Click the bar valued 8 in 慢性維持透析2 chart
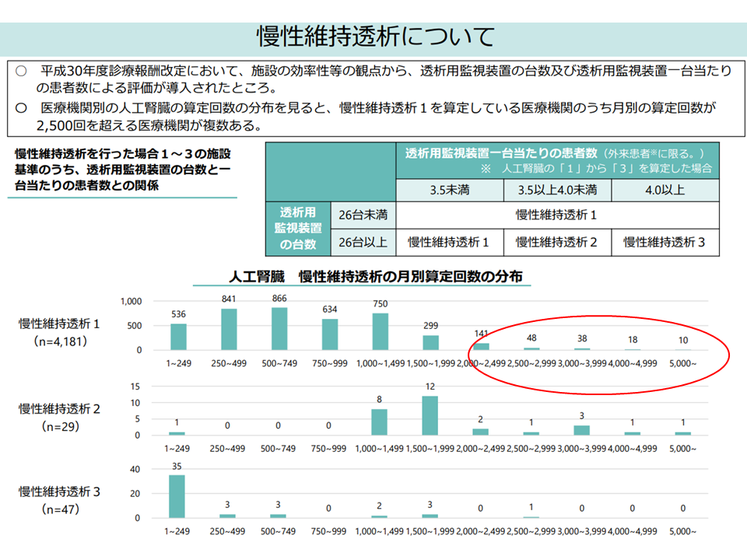 click(x=380, y=422)
